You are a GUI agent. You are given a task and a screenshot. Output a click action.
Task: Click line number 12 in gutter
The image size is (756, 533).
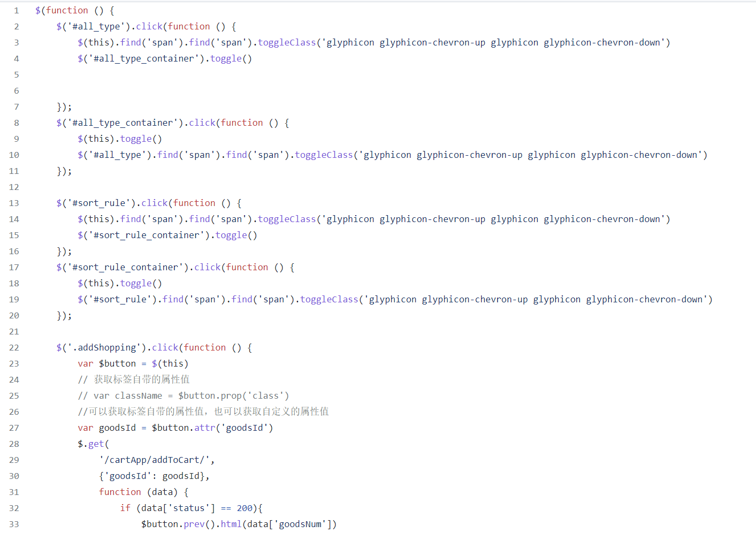14,187
